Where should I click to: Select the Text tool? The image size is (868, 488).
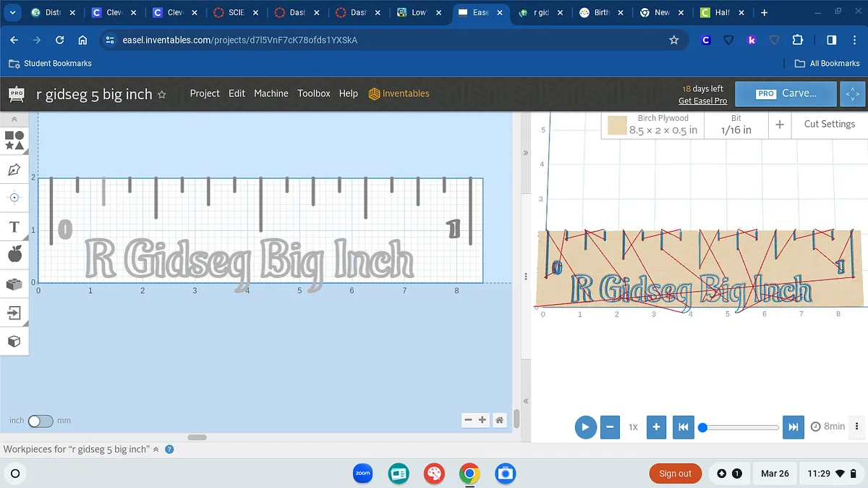[14, 227]
